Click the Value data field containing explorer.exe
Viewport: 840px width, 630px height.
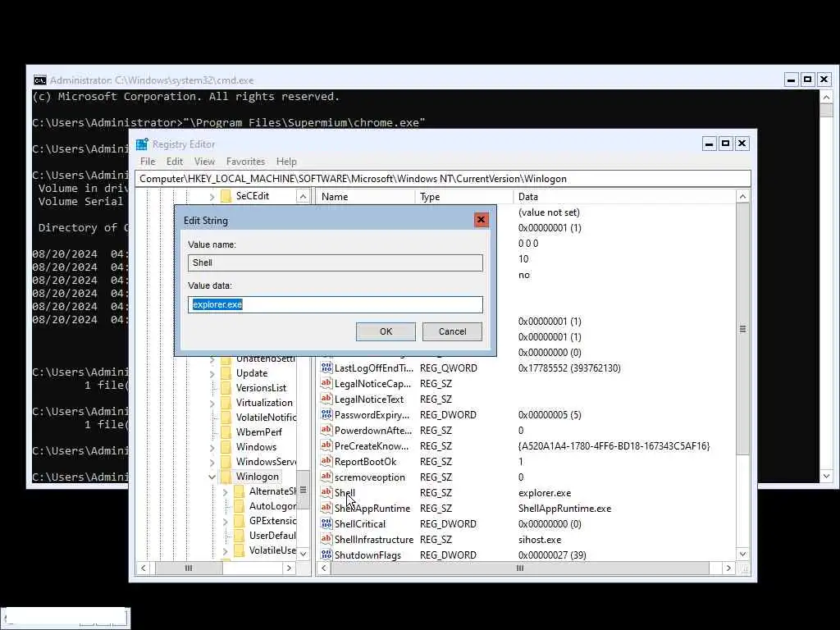click(336, 304)
